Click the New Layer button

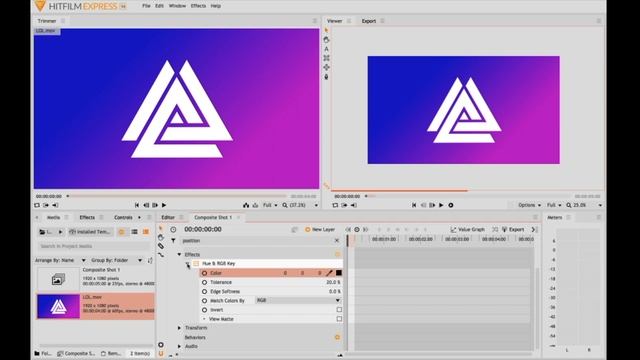[x=320, y=230]
